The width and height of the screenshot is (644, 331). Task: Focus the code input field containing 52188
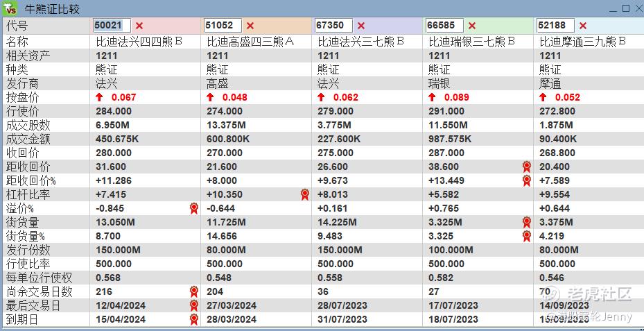[555, 26]
